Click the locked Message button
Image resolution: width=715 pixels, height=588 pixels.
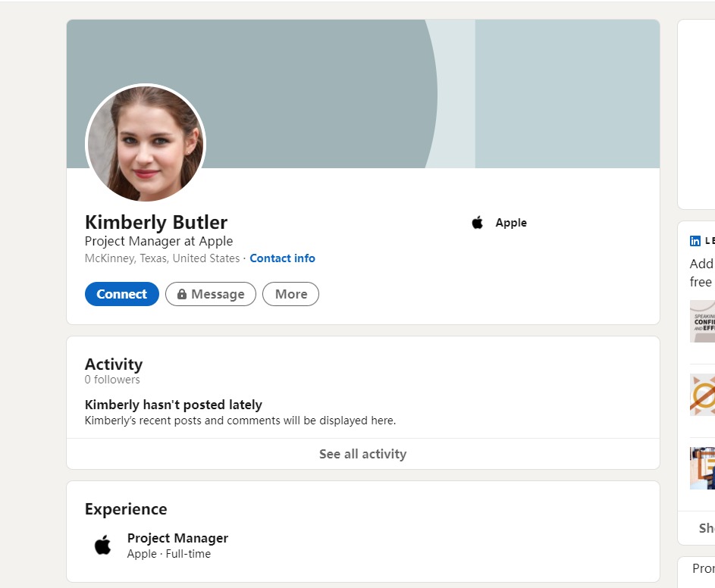211,294
